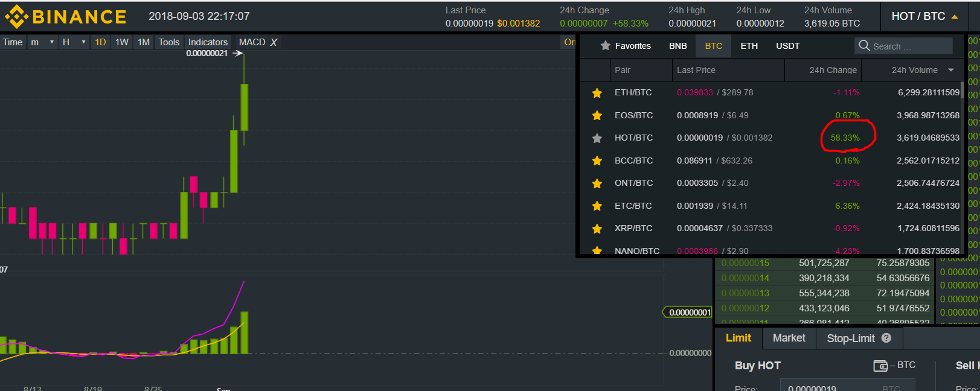The width and height of the screenshot is (980, 391).
Task: Collapse the HOT / BTC pair selector
Action: click(925, 16)
